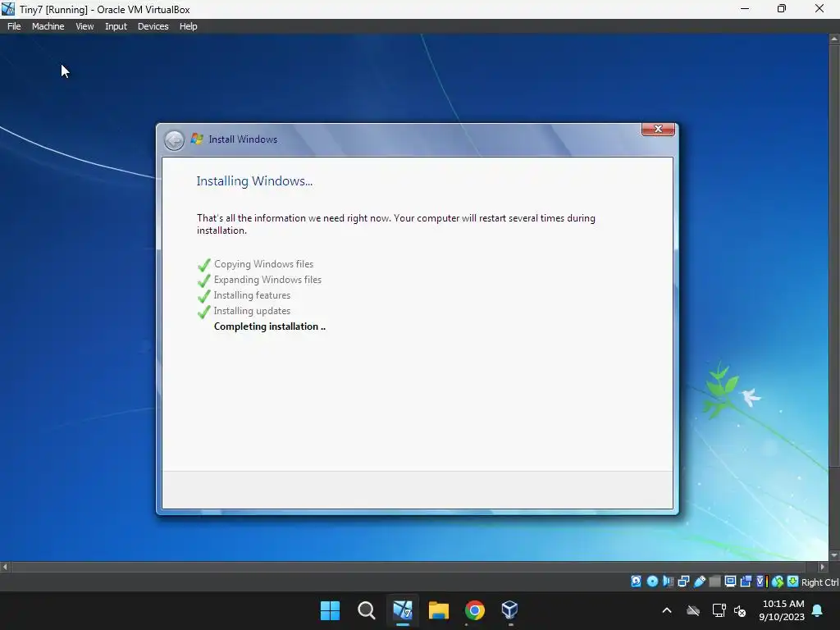Image resolution: width=840 pixels, height=630 pixels.
Task: Click the 'Expanding Windows files' step
Action: (267, 280)
